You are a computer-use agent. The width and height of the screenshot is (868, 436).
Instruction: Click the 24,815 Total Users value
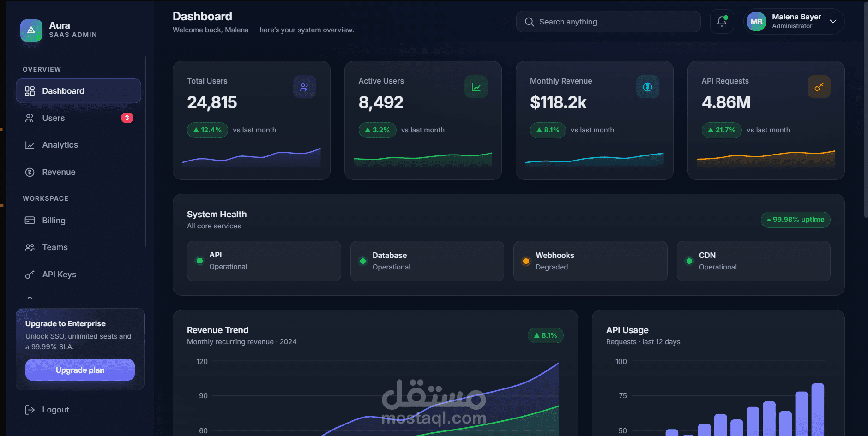212,102
